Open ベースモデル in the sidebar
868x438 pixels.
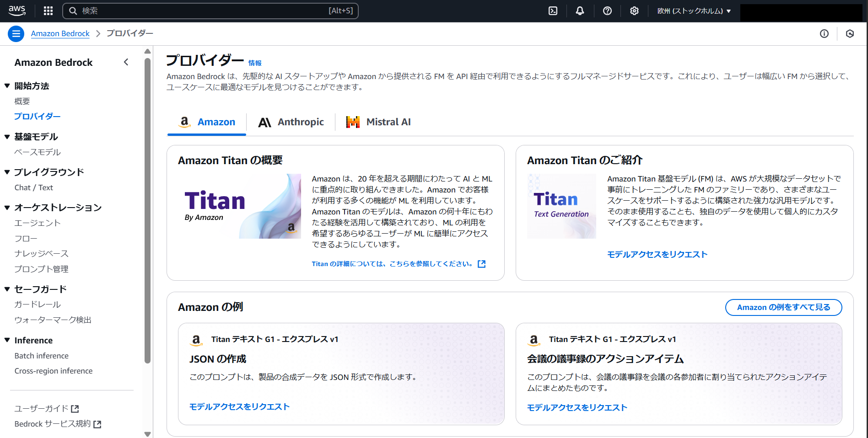pyautogui.click(x=38, y=152)
